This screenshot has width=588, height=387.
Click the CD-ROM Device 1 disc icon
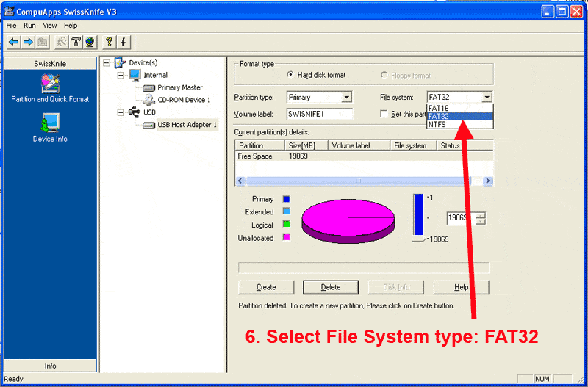coord(149,100)
